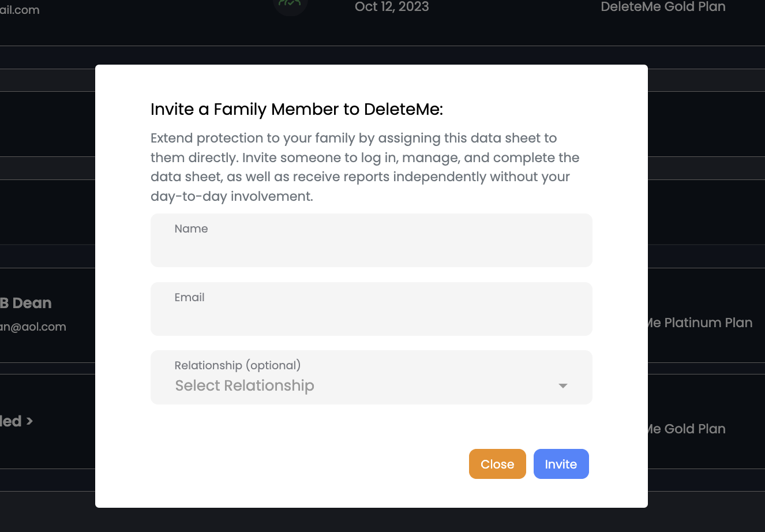Screen dimensions: 765x532
Task: Click the blue Invite button
Action: (561, 464)
